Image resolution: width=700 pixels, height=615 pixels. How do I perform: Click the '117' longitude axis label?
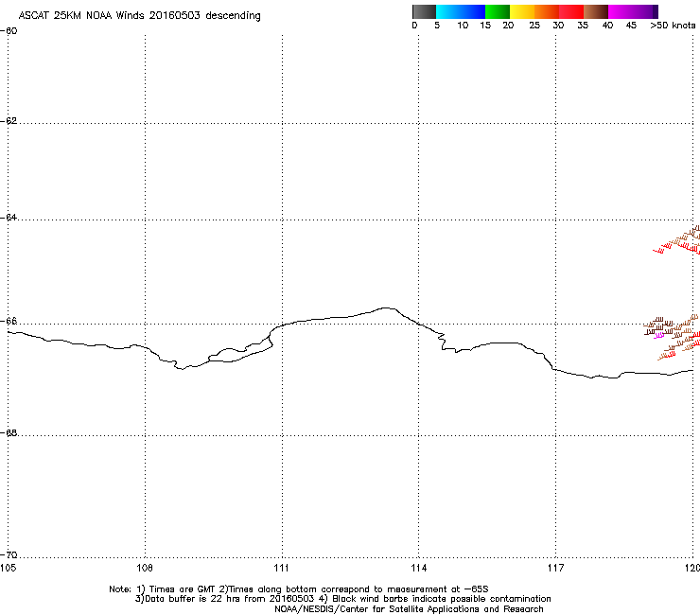pos(555,568)
